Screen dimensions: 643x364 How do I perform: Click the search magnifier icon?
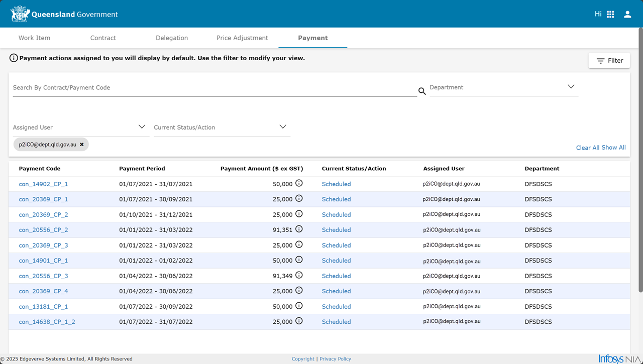pos(422,91)
